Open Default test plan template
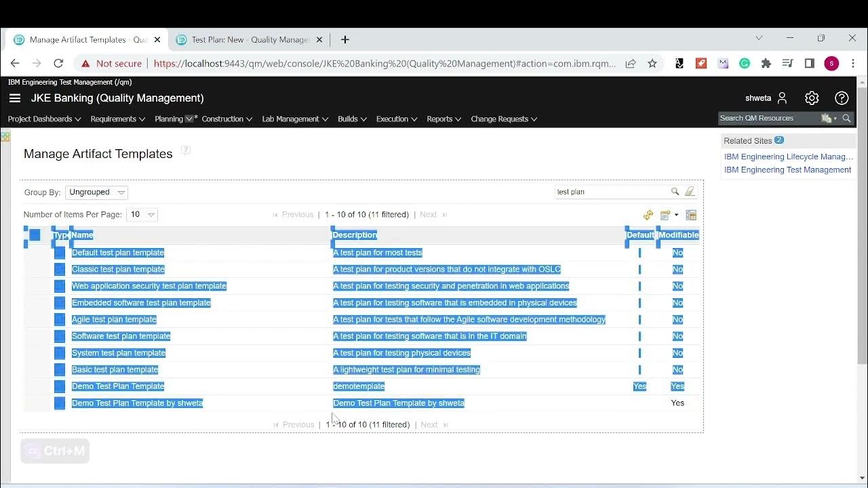Screen dimensions: 868x488 tap(118, 253)
